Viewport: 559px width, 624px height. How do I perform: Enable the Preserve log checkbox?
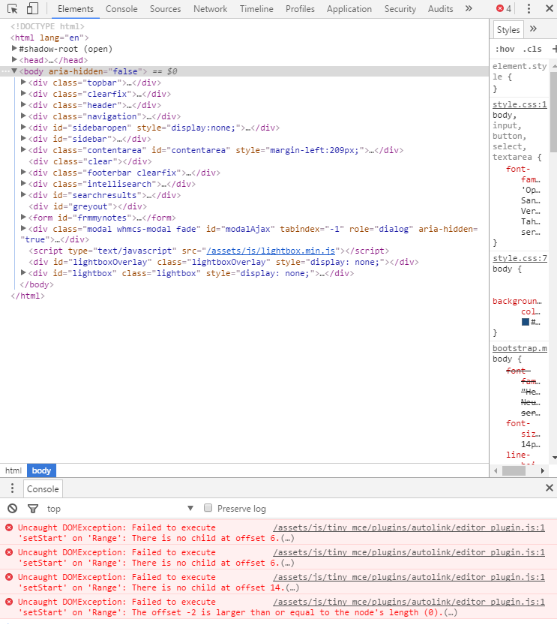tap(208, 508)
